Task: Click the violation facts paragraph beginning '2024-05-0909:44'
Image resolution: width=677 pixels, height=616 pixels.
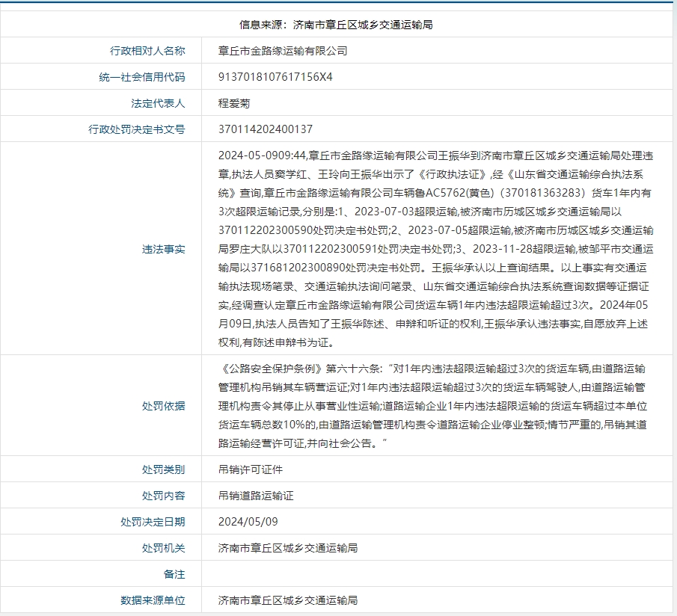Action: click(435, 249)
